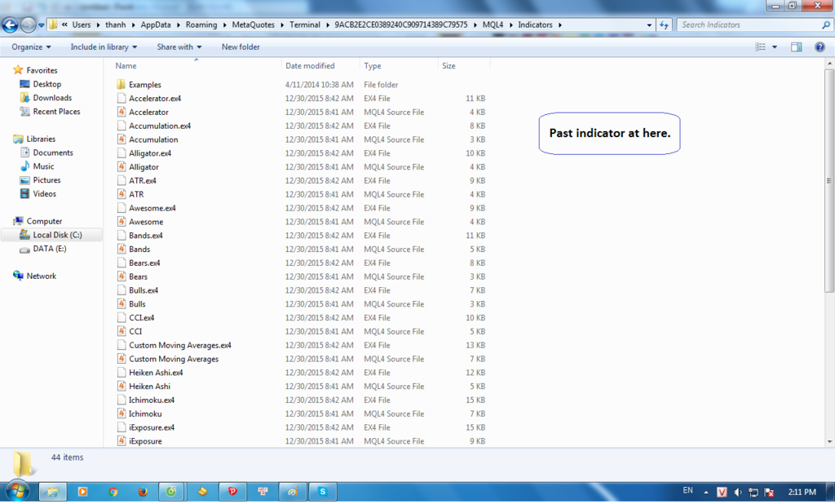Click the Change your view icon
835x504 pixels.
(761, 46)
